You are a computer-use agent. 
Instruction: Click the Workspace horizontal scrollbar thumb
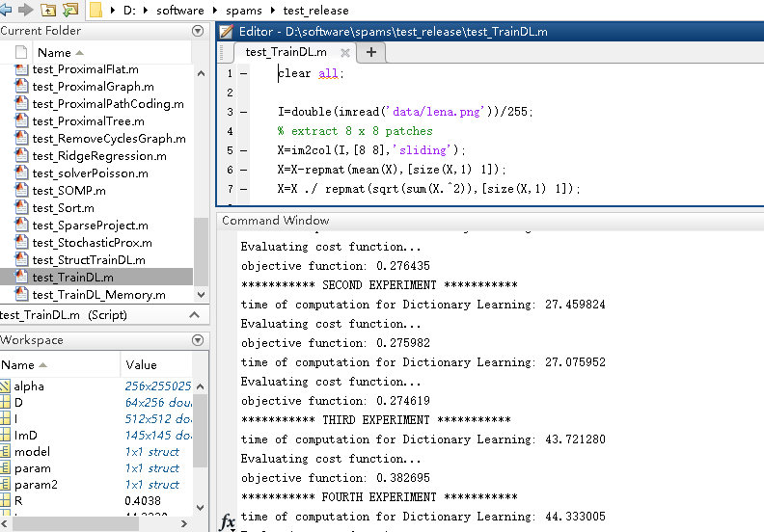(75, 523)
